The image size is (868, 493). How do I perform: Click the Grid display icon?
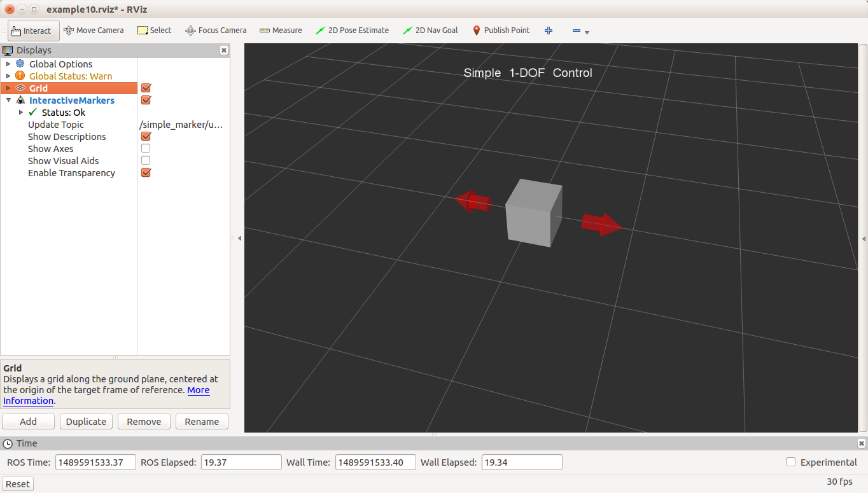point(20,88)
